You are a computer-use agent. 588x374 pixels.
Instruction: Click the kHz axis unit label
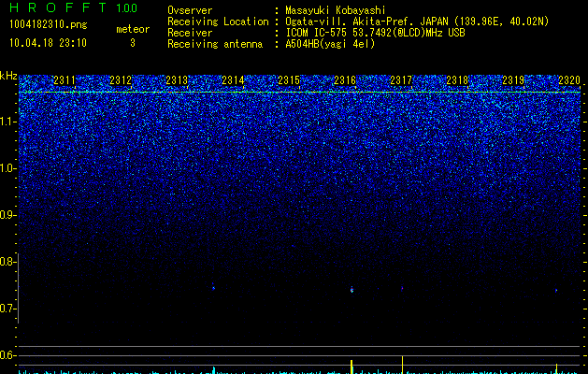pyautogui.click(x=8, y=76)
